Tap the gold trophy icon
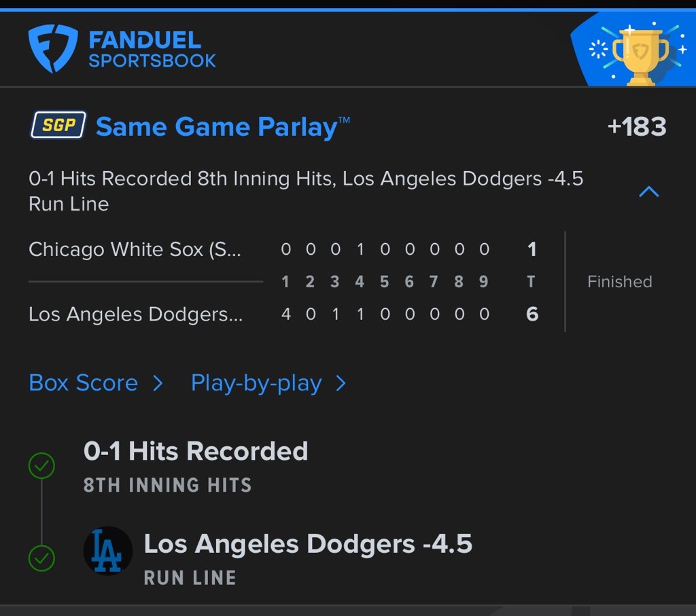Viewport: 696px width, 616px height. [x=640, y=54]
